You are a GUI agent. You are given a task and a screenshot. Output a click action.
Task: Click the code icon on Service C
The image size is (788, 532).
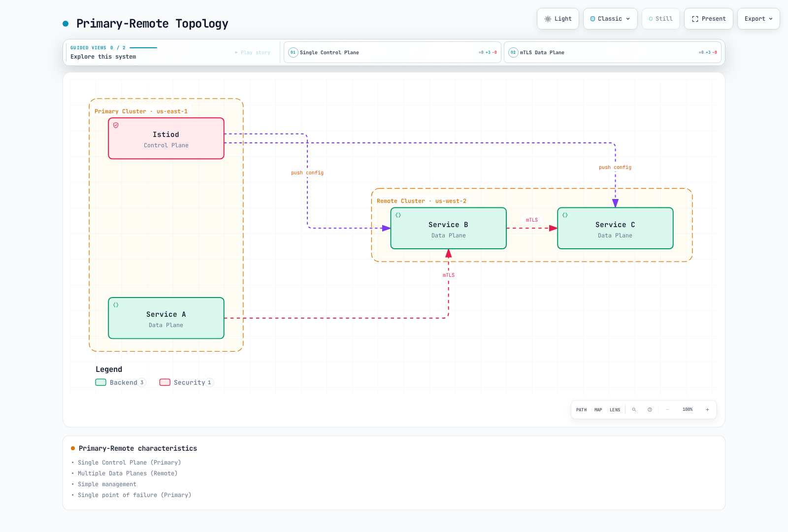pyautogui.click(x=565, y=215)
